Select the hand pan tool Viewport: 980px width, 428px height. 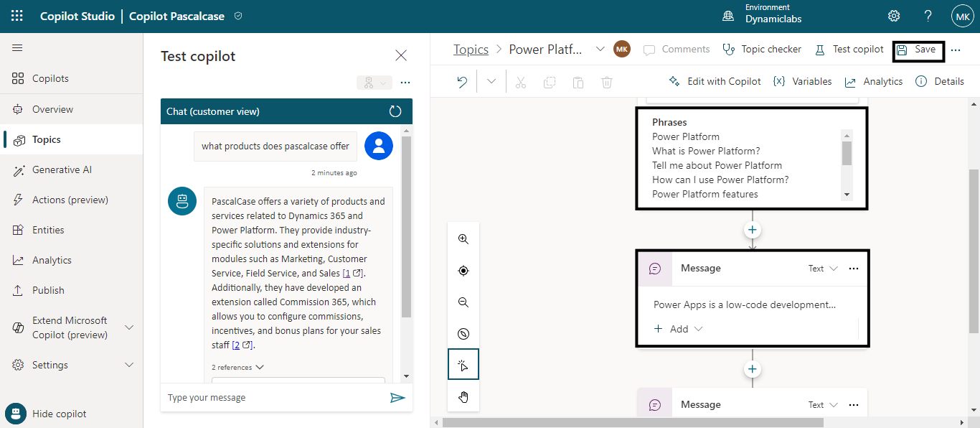463,397
